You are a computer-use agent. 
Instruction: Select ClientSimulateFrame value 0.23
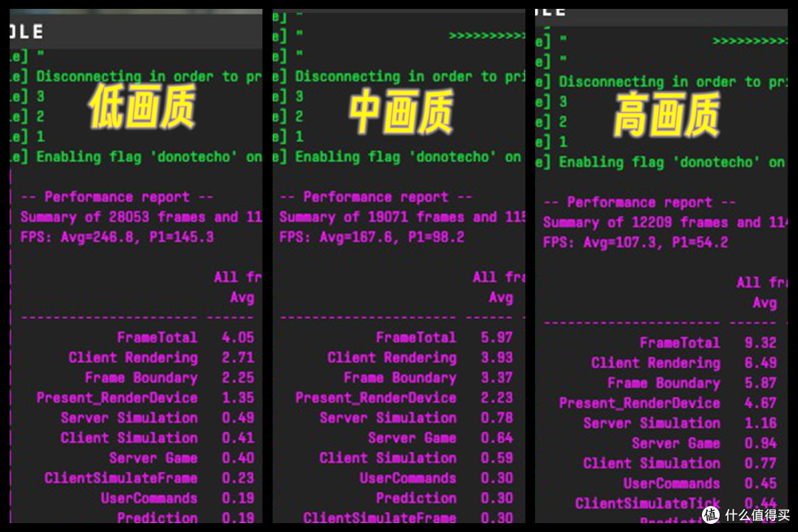(x=238, y=478)
